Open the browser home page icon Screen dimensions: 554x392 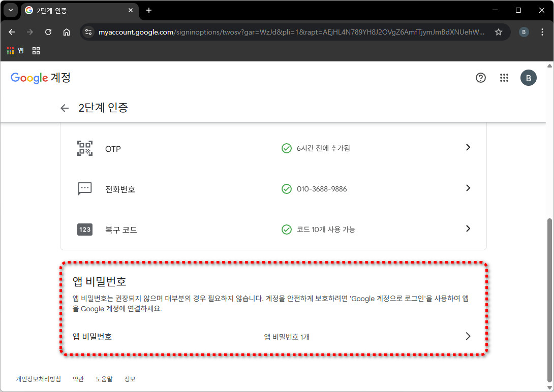click(x=67, y=32)
